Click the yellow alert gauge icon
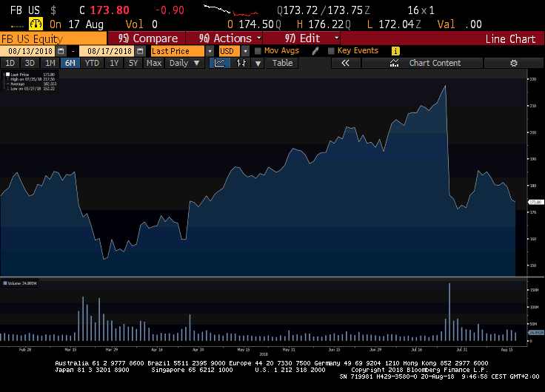 pyautogui.click(x=36, y=24)
